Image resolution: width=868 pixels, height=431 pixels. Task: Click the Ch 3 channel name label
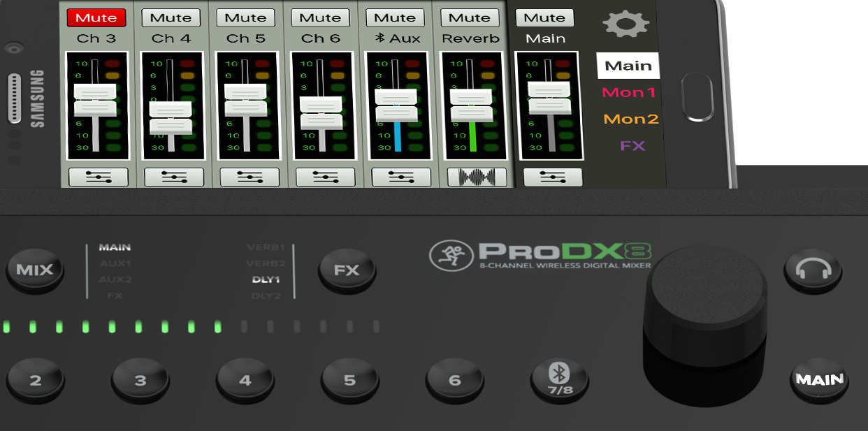96,38
